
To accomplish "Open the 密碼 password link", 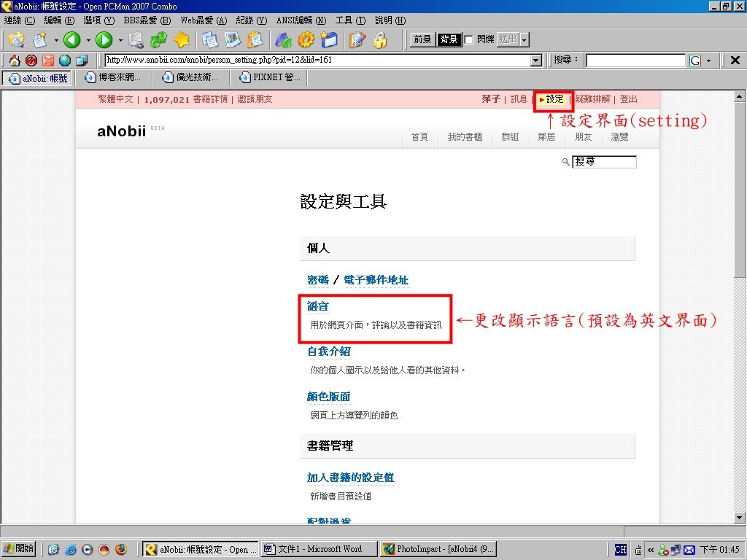I will (x=318, y=280).
